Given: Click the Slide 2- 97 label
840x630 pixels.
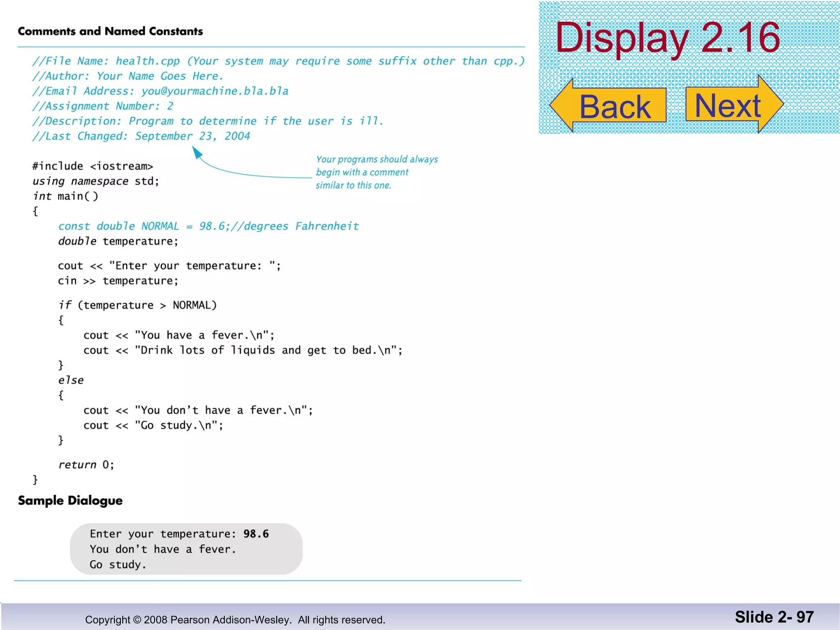Looking at the screenshot, I should (x=774, y=617).
